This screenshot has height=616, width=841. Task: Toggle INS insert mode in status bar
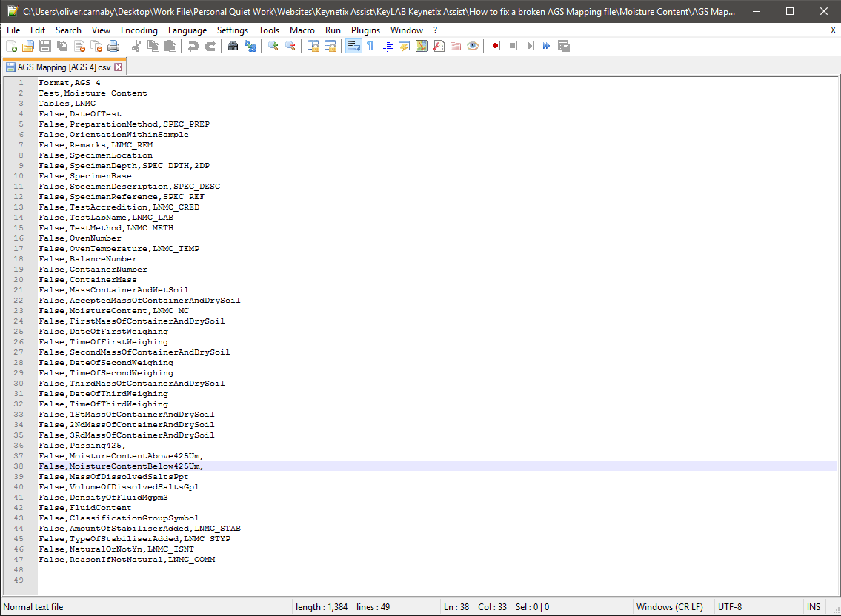814,607
